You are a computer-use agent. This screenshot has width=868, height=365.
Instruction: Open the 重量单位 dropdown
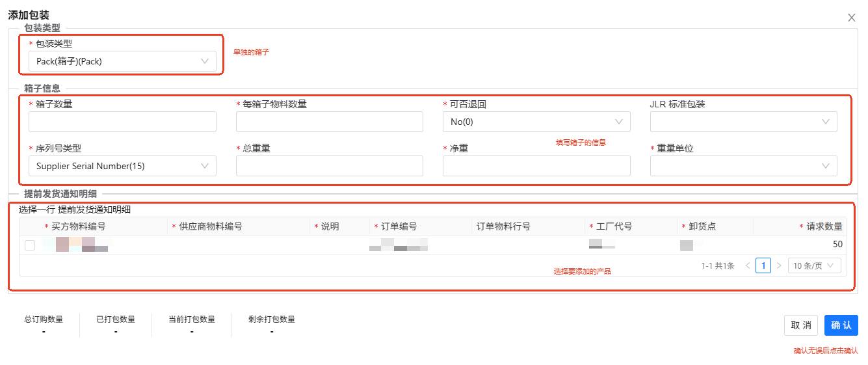coord(743,166)
